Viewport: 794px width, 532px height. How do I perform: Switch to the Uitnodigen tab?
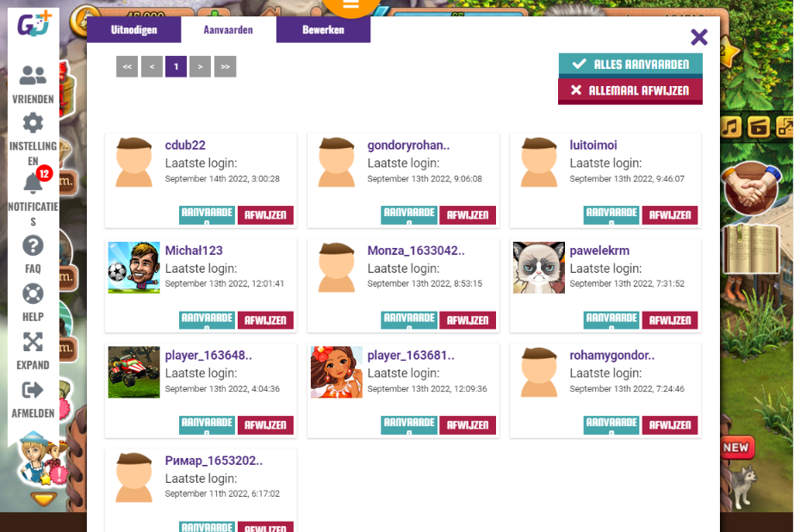134,30
